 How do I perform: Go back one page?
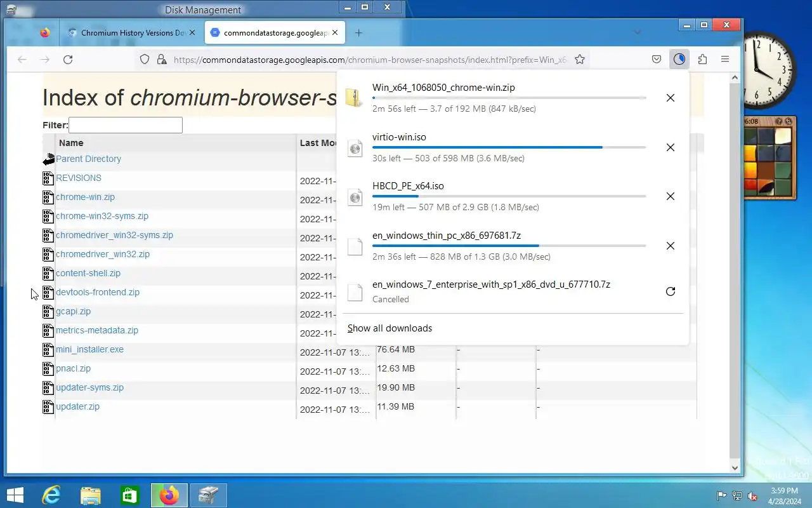click(x=22, y=59)
